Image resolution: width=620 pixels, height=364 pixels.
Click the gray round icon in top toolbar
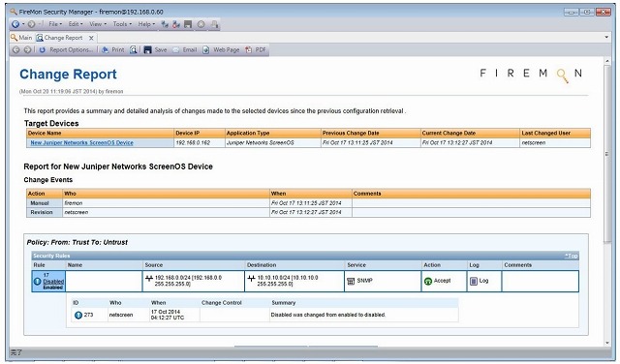[201, 24]
